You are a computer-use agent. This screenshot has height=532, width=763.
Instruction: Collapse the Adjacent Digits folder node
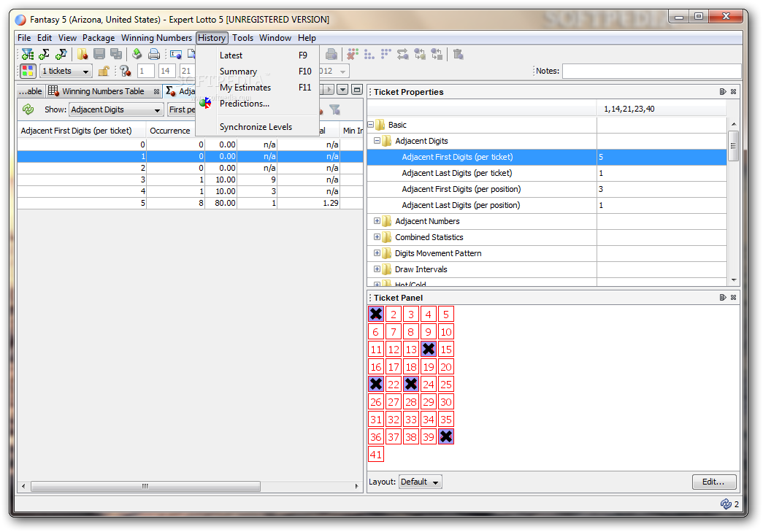pos(377,141)
